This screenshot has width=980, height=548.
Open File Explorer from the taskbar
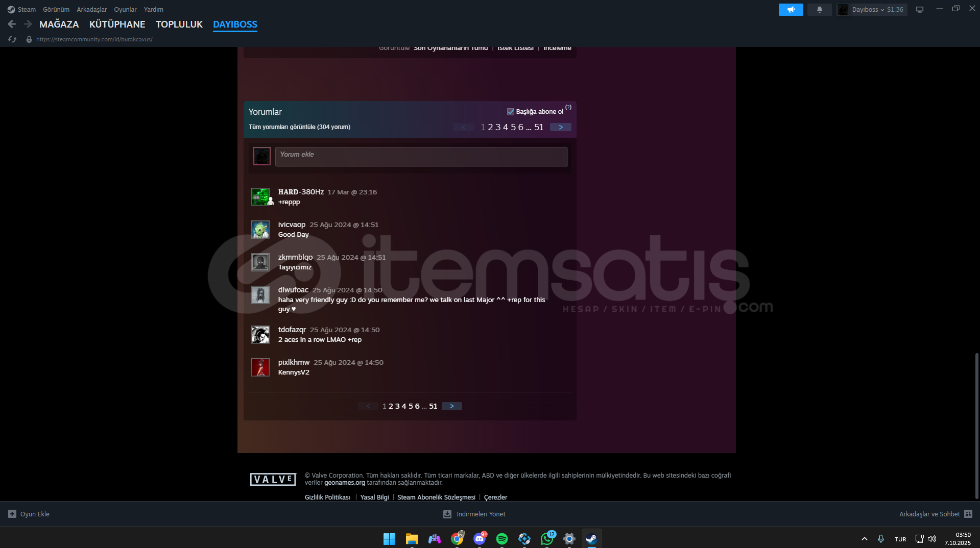[x=412, y=539]
